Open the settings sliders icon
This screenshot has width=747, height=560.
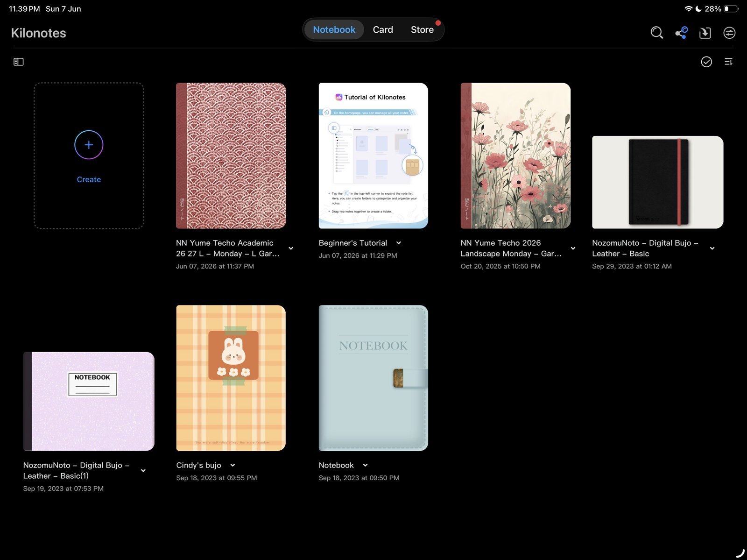click(x=729, y=33)
